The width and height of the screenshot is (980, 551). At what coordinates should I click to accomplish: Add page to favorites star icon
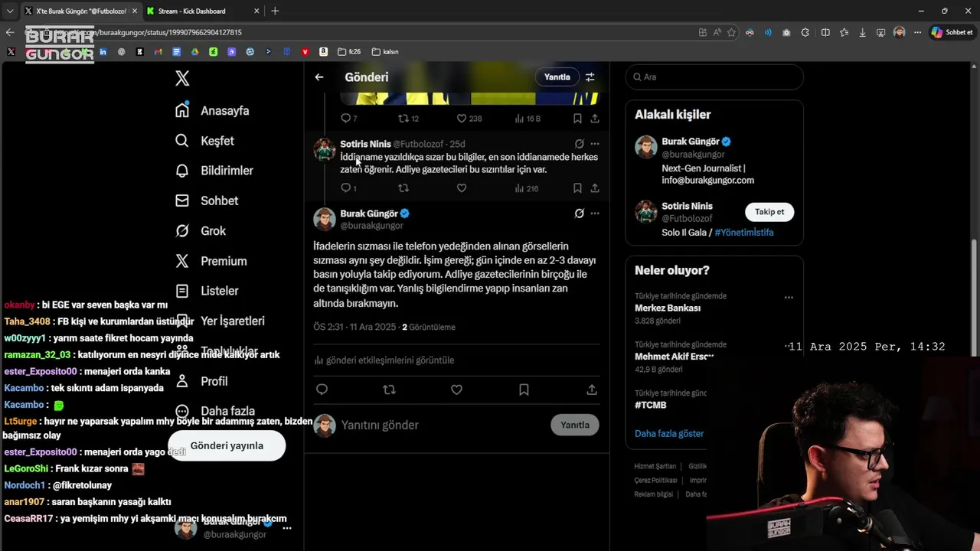click(731, 32)
